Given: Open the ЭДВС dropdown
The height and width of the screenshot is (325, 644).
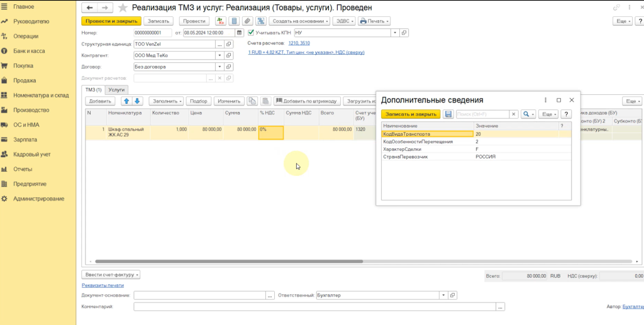Looking at the screenshot, I should (345, 21).
